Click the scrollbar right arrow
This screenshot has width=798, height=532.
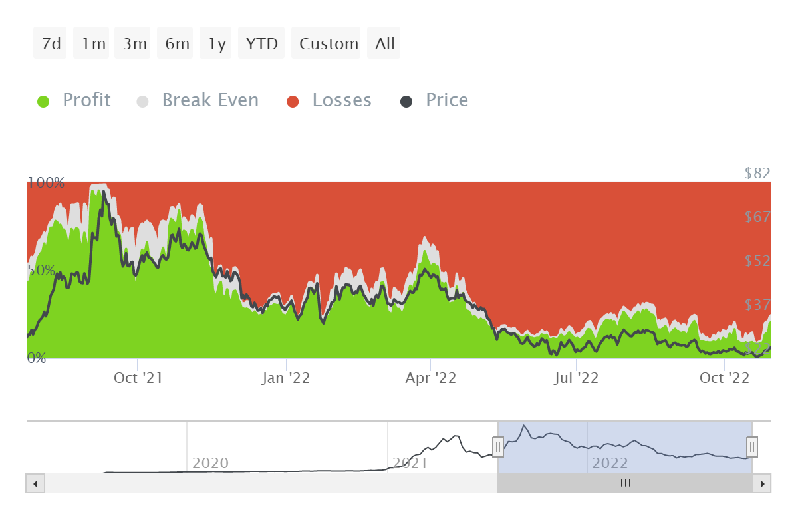tap(762, 483)
